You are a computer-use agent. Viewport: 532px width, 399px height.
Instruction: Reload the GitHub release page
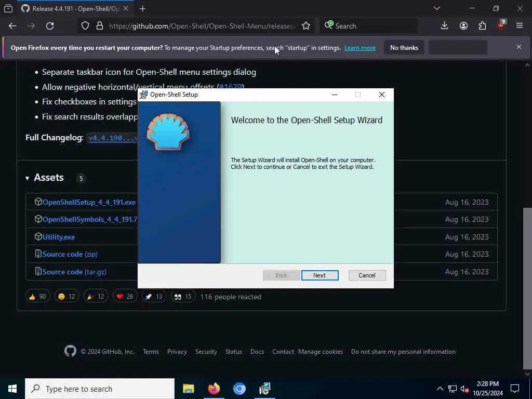[x=50, y=26]
